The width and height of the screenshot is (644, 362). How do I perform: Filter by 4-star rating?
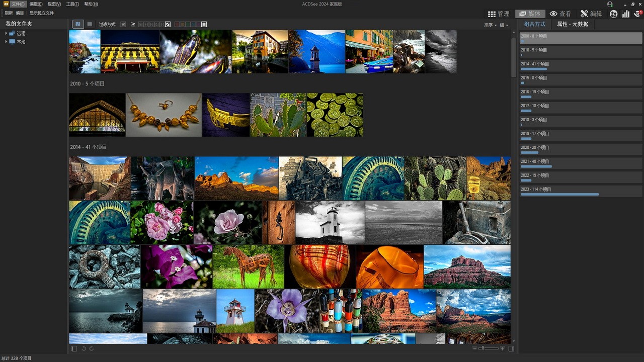click(x=156, y=24)
